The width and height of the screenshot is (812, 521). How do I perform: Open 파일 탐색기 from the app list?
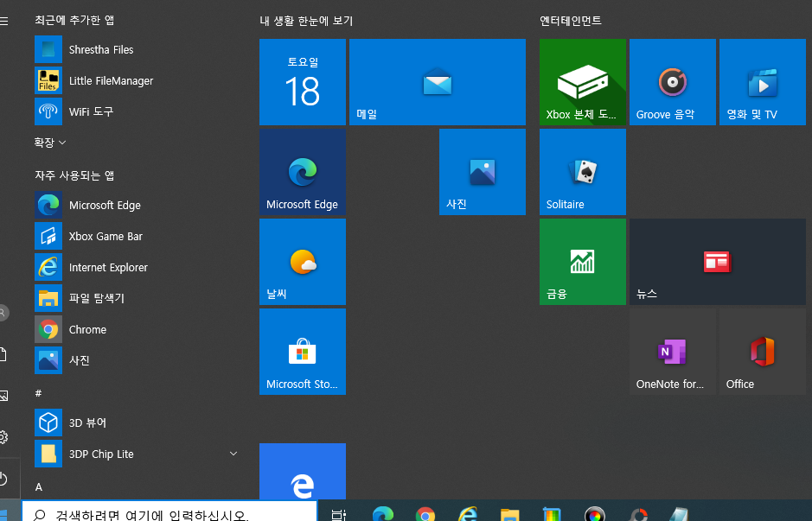tap(137, 299)
